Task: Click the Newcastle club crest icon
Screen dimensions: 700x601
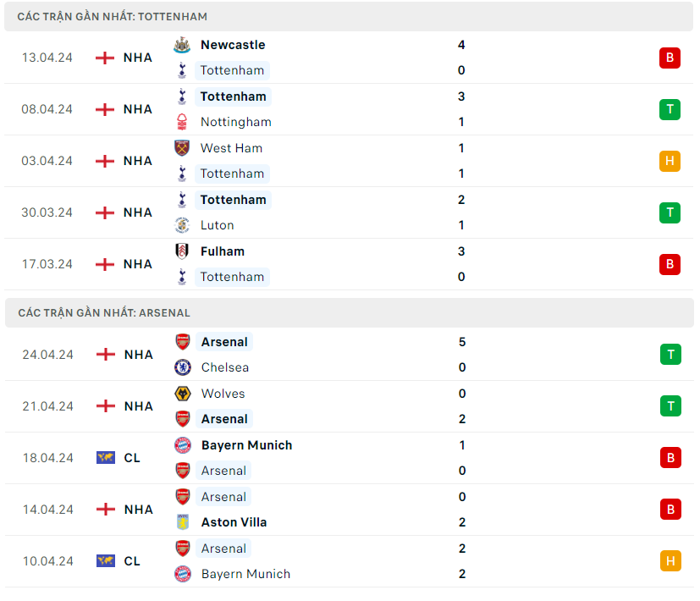Action: (x=182, y=45)
